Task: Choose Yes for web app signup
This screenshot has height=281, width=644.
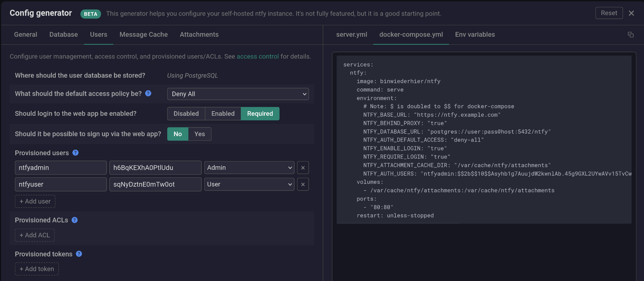Action: click(200, 134)
